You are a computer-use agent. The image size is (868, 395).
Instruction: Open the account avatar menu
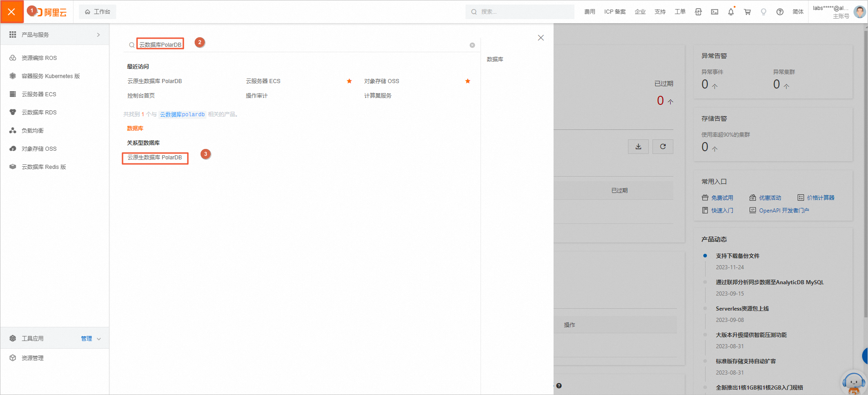pos(859,12)
